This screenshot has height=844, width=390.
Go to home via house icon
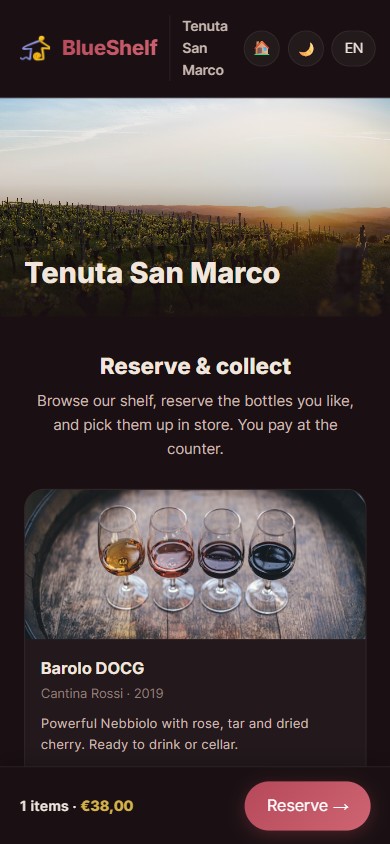click(x=261, y=48)
